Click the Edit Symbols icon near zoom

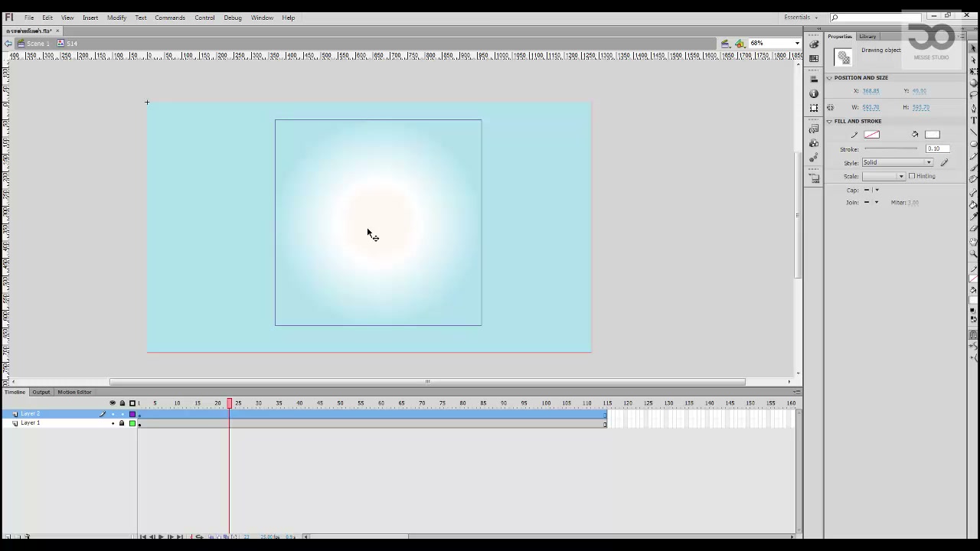click(x=740, y=44)
